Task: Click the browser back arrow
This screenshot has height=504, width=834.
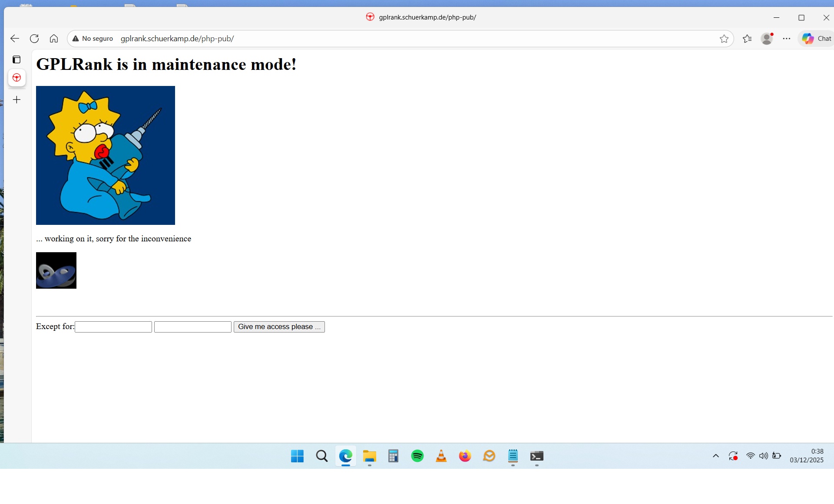Action: (x=15, y=39)
